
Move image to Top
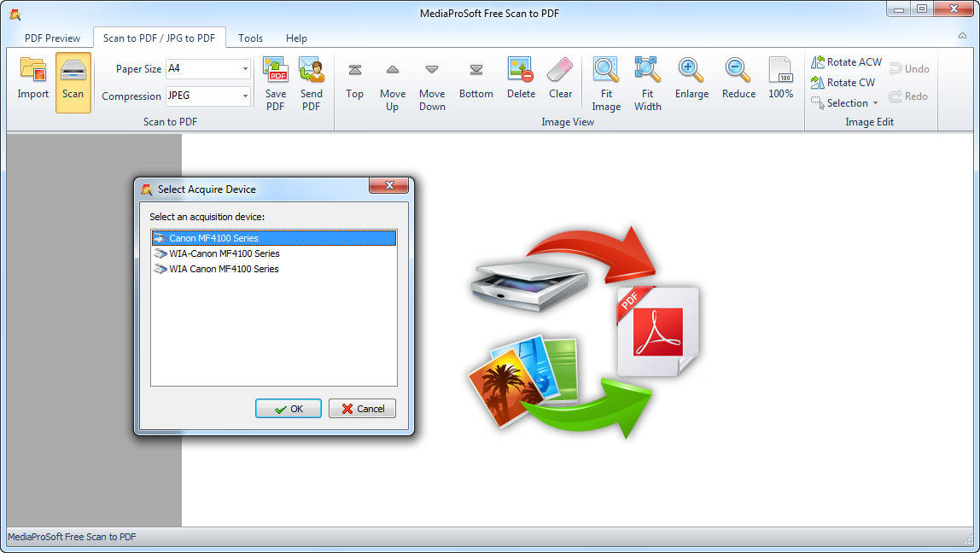(x=354, y=82)
